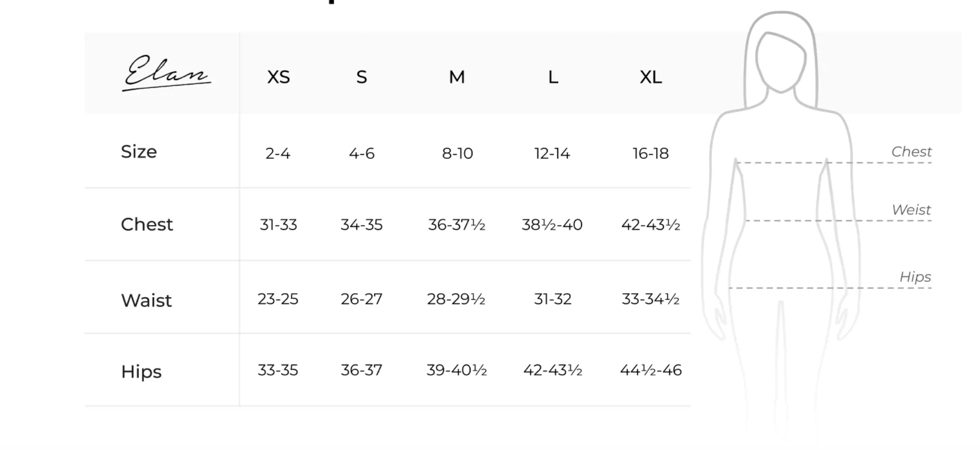Click the 36-37½ chest measurement cell
980x450 pixels.
tap(457, 225)
